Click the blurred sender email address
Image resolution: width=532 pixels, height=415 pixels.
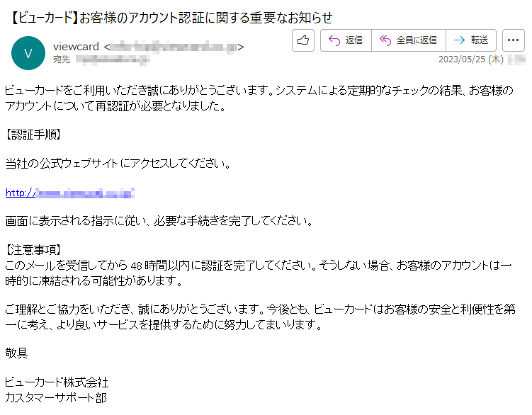(174, 47)
